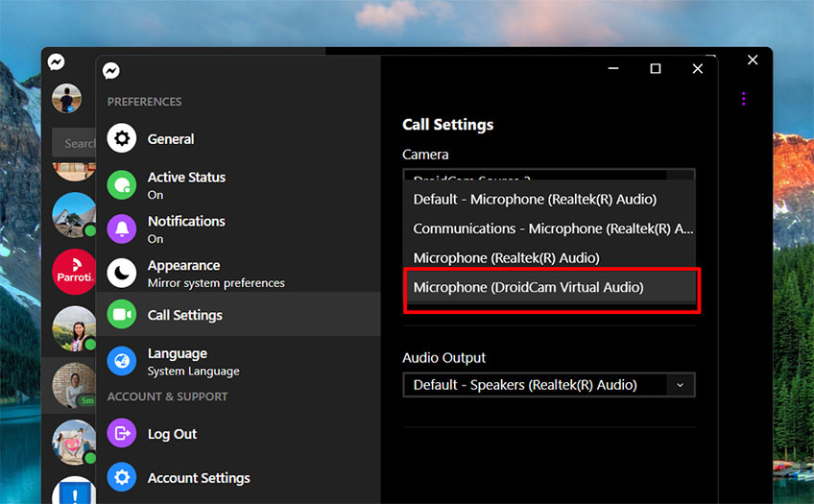The image size is (814, 504).
Task: Maximize the preferences window
Action: point(656,68)
